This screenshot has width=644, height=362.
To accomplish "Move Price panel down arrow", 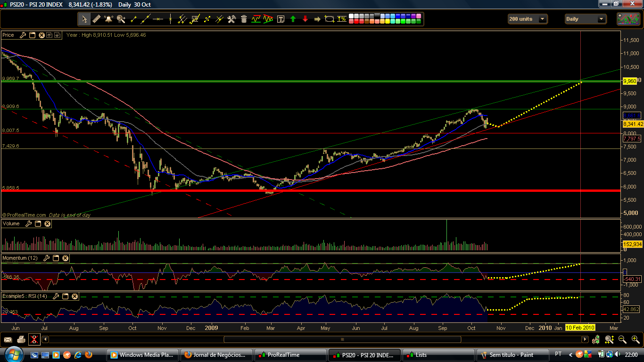I will (x=57, y=35).
